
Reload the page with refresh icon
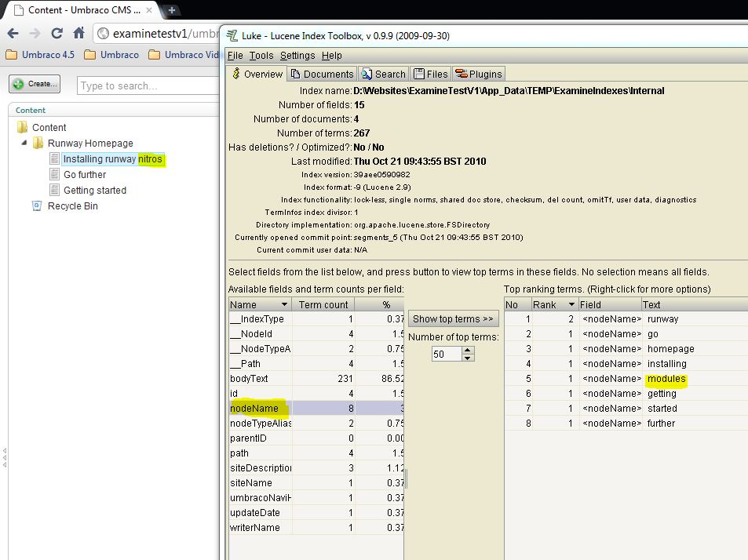tap(57, 34)
